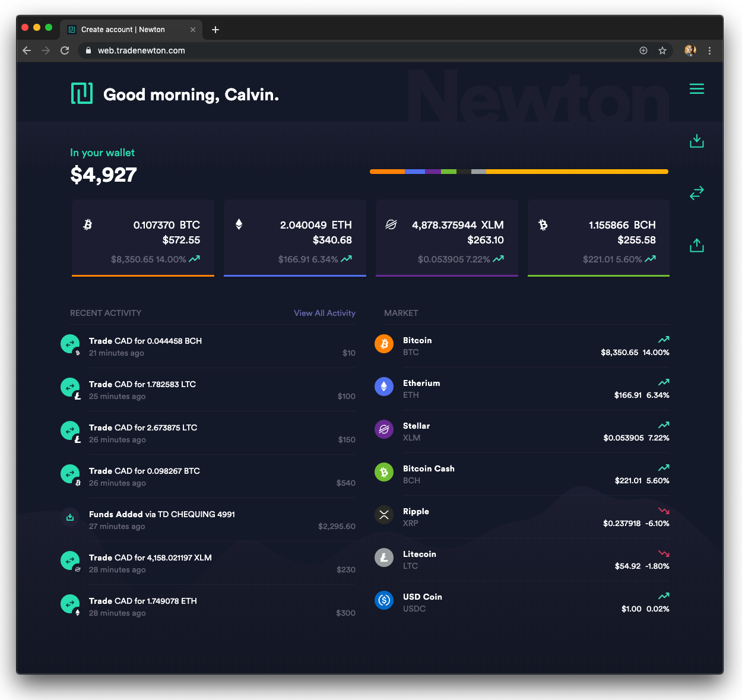Image resolution: width=742 pixels, height=700 pixels.
Task: Click trade icon for 0.044458 BCH
Action: click(70, 344)
